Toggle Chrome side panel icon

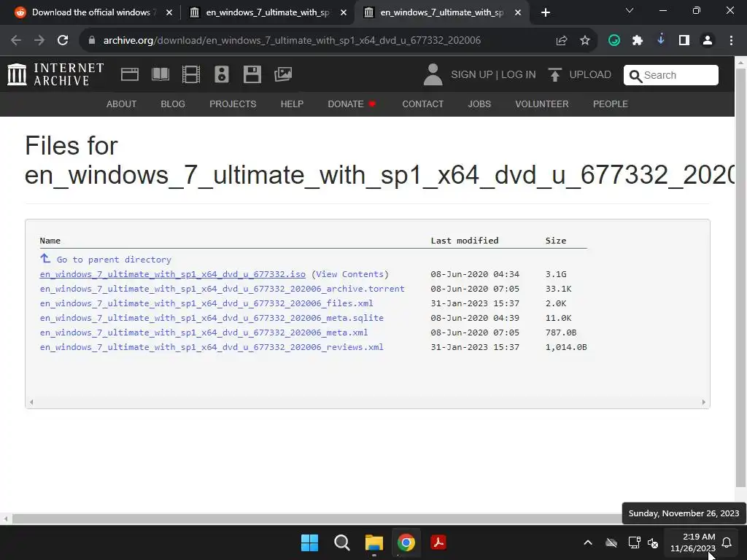[684, 41]
